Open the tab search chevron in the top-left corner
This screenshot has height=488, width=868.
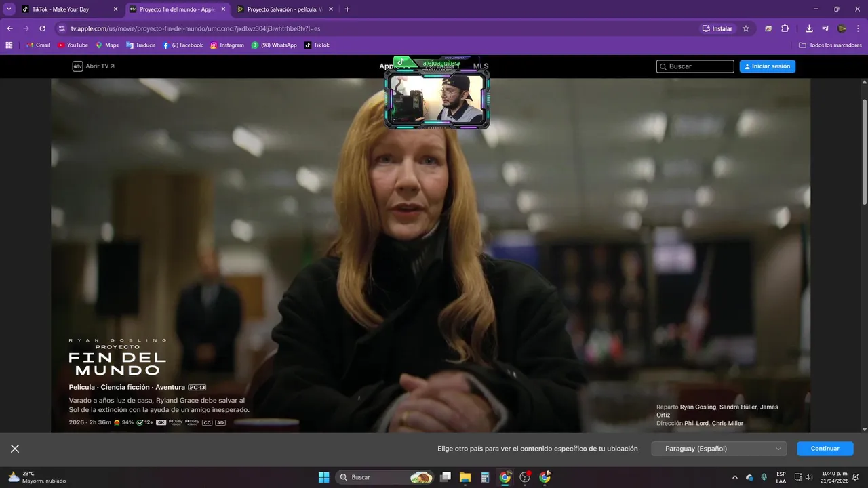[x=9, y=9]
